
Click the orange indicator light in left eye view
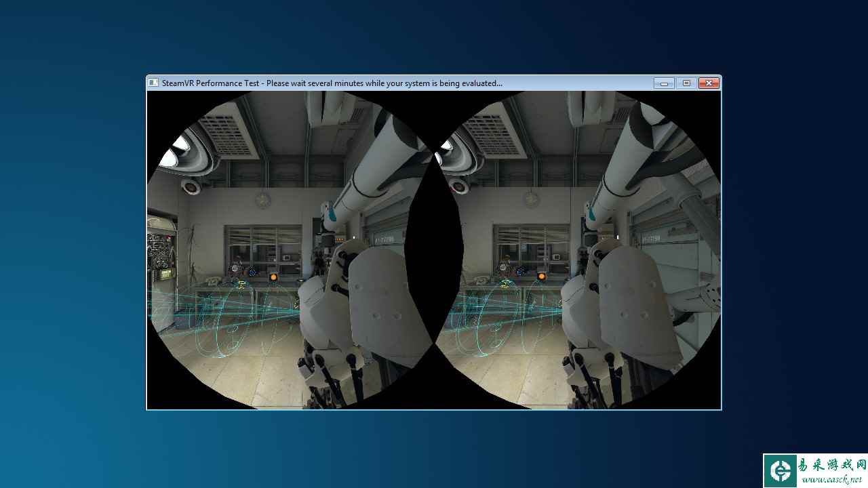click(x=273, y=277)
